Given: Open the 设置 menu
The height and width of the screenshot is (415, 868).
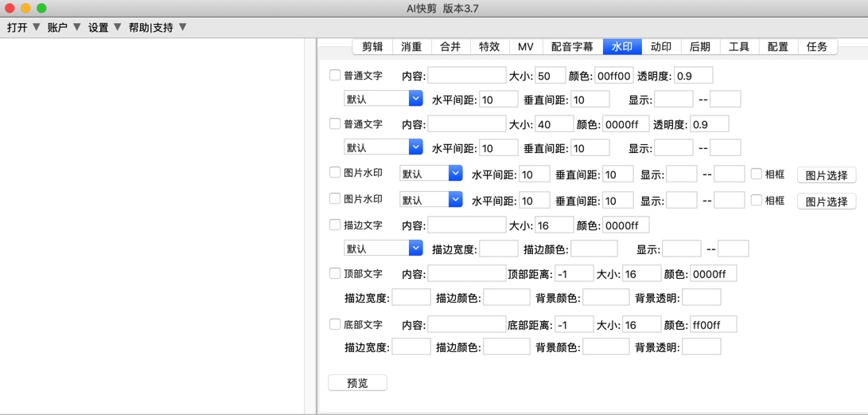Looking at the screenshot, I should pyautogui.click(x=104, y=28).
